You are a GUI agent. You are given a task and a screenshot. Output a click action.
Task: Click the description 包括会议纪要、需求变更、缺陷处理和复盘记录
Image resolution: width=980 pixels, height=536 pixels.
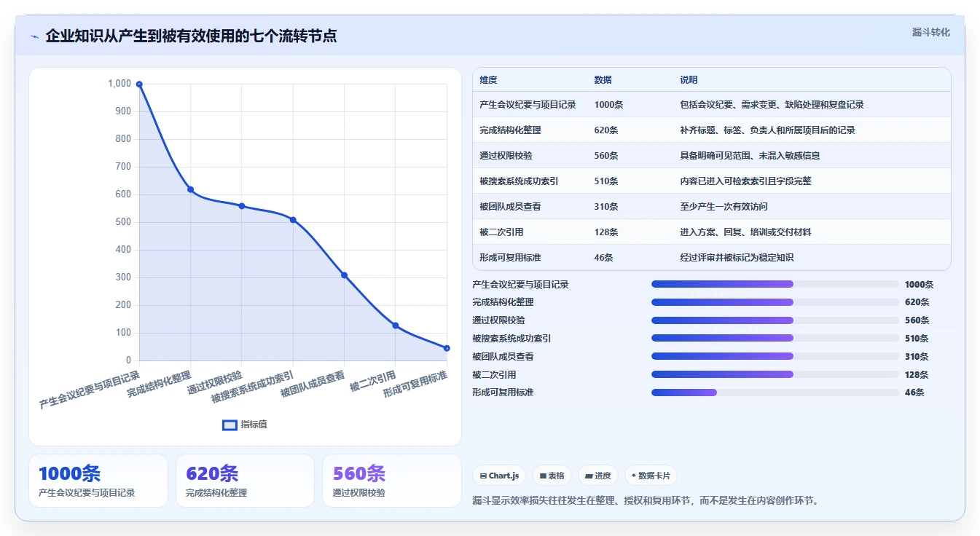[x=772, y=105]
